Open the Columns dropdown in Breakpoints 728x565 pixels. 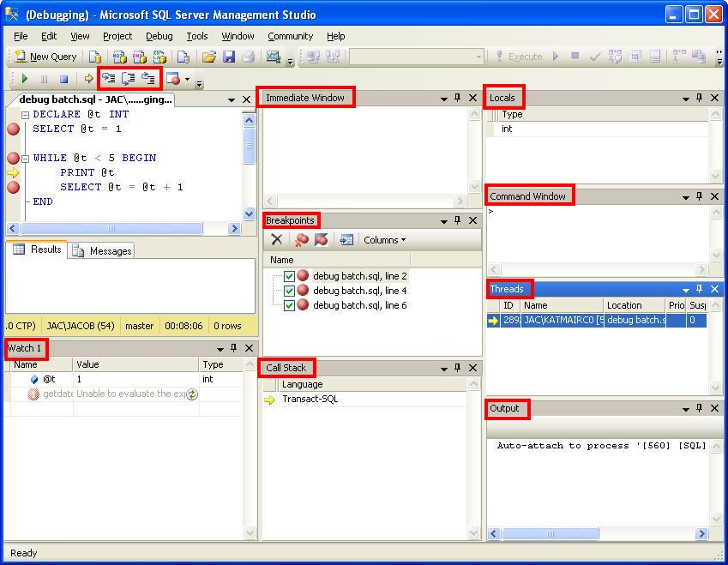384,240
